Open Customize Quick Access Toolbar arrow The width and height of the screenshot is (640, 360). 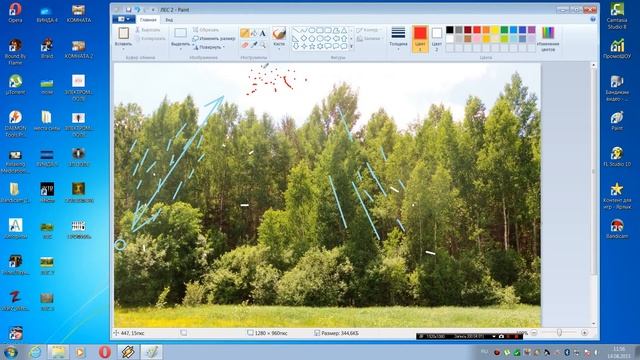pos(153,9)
